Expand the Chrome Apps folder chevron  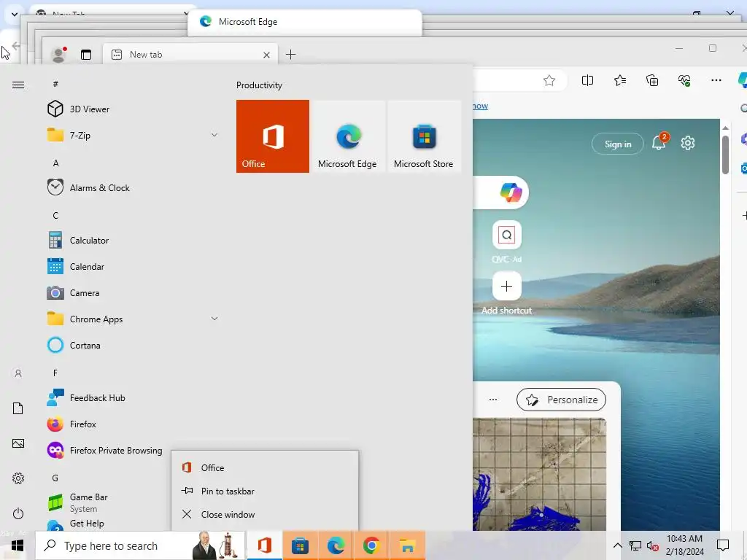coord(214,319)
